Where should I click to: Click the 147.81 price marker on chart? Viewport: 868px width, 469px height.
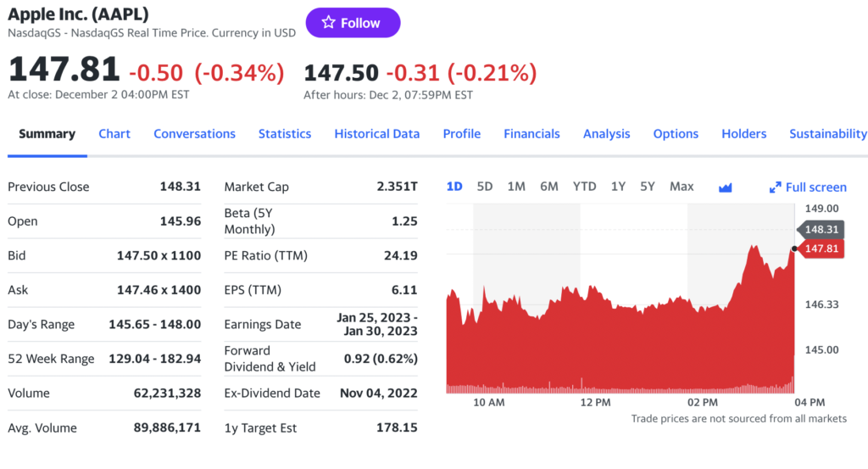821,248
